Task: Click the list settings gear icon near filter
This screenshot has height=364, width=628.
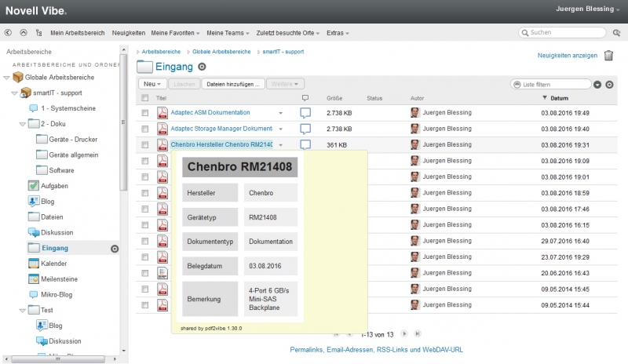Action: pos(610,85)
